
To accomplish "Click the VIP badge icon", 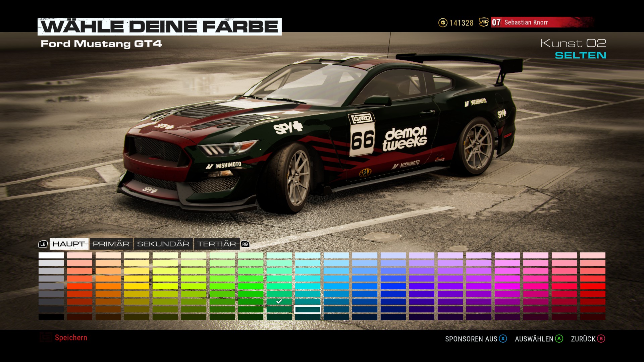I will (484, 22).
